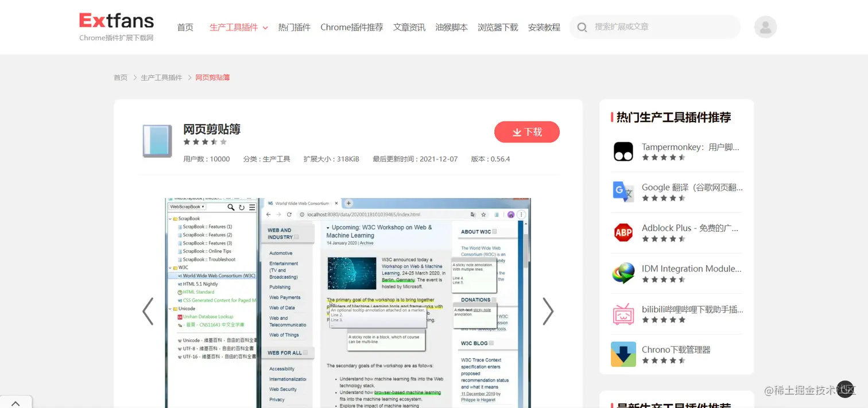Click the search magnifier icon
This screenshot has width=868, height=408.
pos(582,28)
